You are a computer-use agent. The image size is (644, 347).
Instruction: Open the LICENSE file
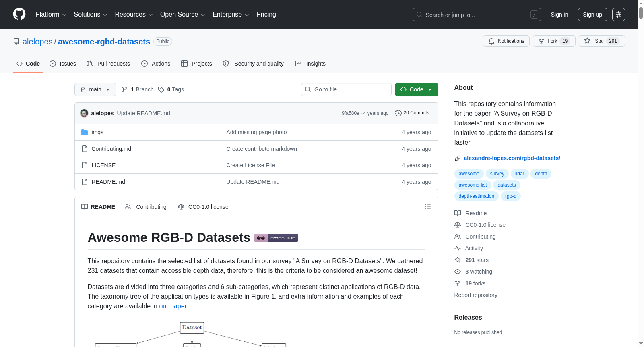(103, 165)
